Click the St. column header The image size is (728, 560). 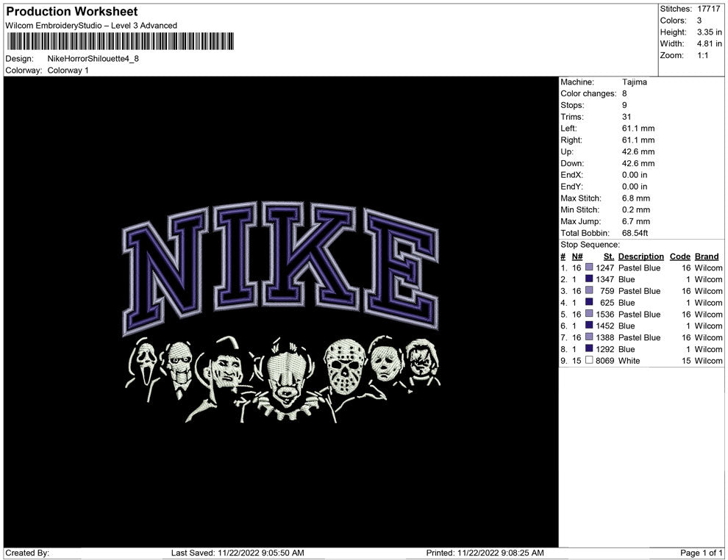(608, 256)
